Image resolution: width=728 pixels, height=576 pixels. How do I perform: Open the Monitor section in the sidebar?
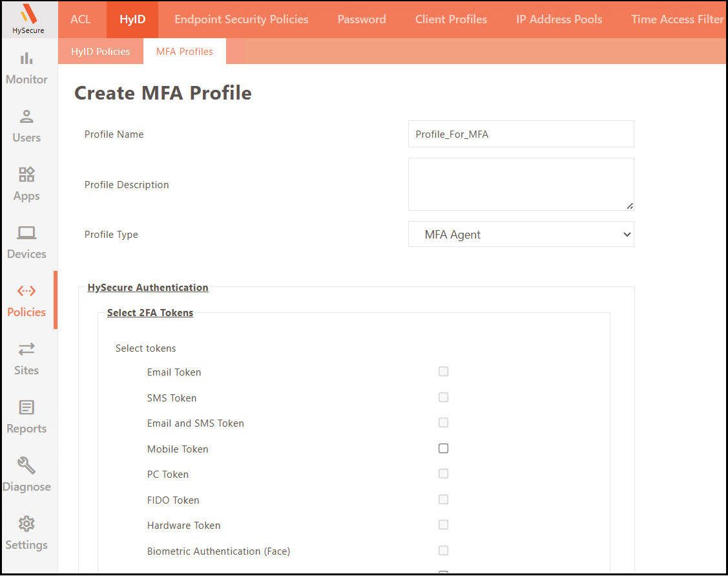[x=26, y=59]
